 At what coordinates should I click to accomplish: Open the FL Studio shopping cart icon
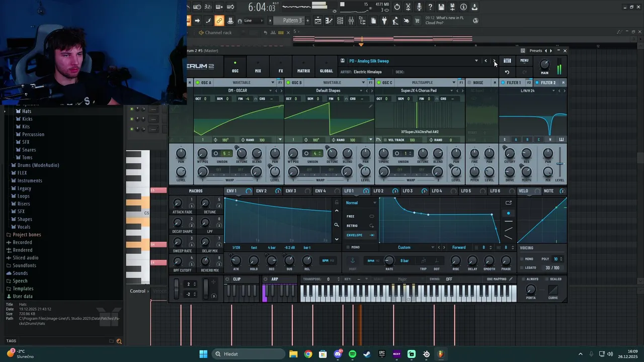click(x=417, y=21)
